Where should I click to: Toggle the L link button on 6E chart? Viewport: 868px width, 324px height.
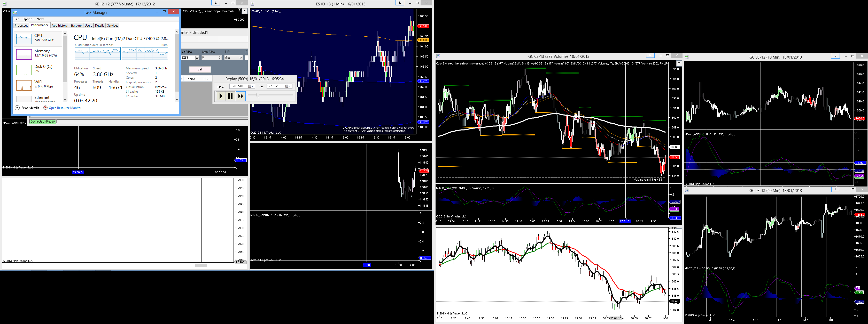216,3
